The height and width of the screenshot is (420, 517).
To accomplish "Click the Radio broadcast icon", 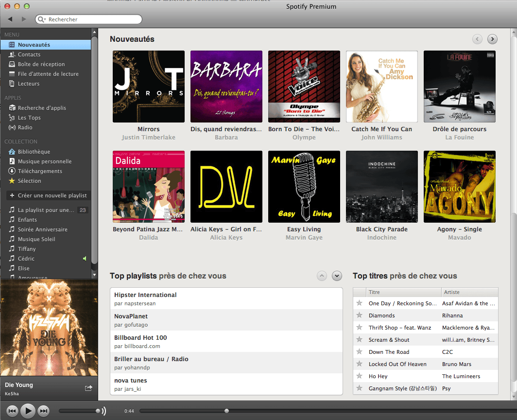I will (x=12, y=127).
